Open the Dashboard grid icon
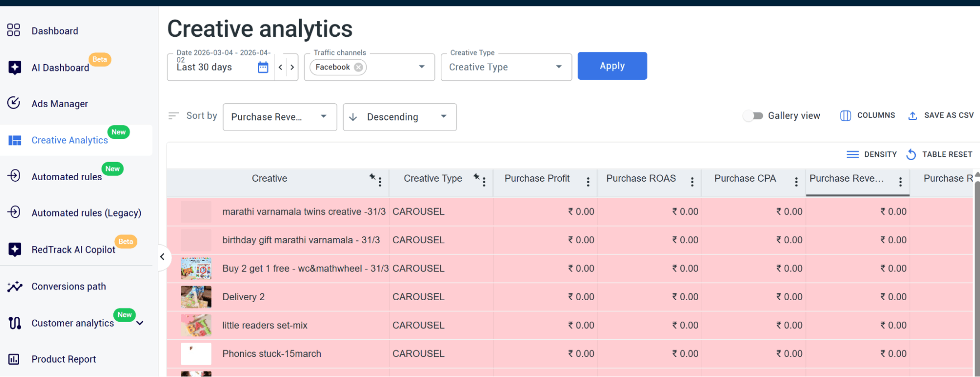The width and height of the screenshot is (980, 377). pos(14,30)
